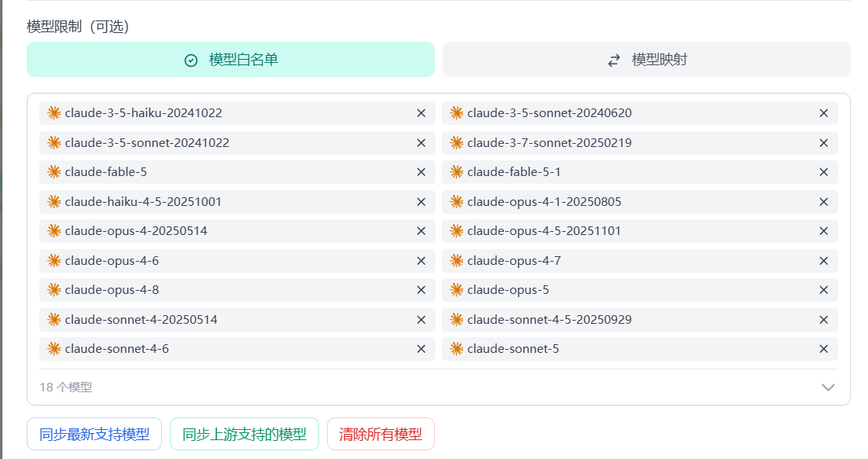Click the claude-haiku-4-5-20251001 asterisk icon
Viewport: 868px width, 459px height.
tap(53, 201)
